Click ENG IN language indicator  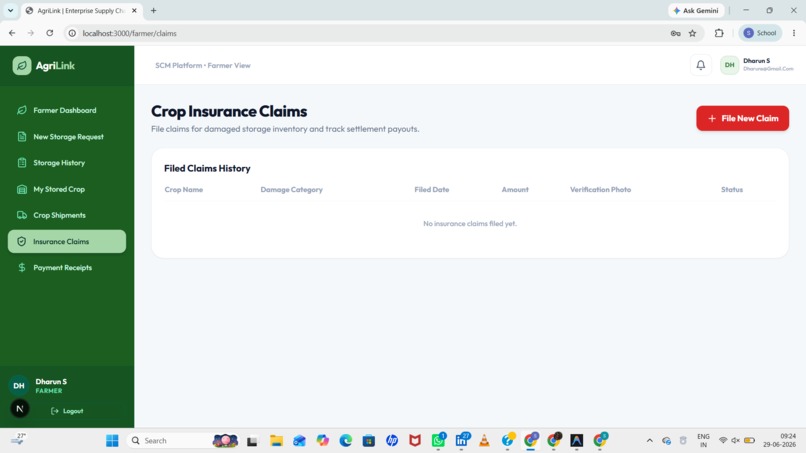pyautogui.click(x=703, y=441)
